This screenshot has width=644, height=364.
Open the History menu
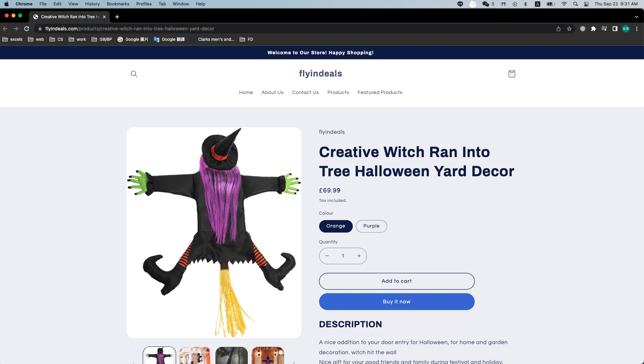click(92, 4)
